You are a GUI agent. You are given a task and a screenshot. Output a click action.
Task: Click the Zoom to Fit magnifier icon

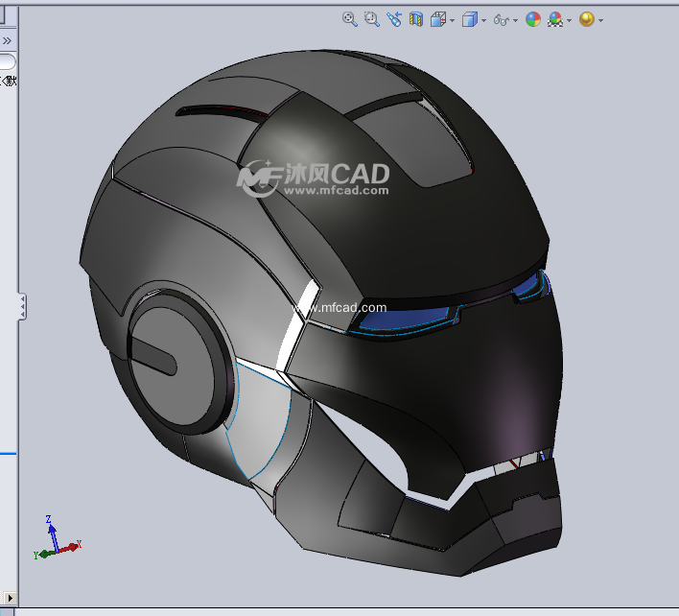click(x=349, y=19)
